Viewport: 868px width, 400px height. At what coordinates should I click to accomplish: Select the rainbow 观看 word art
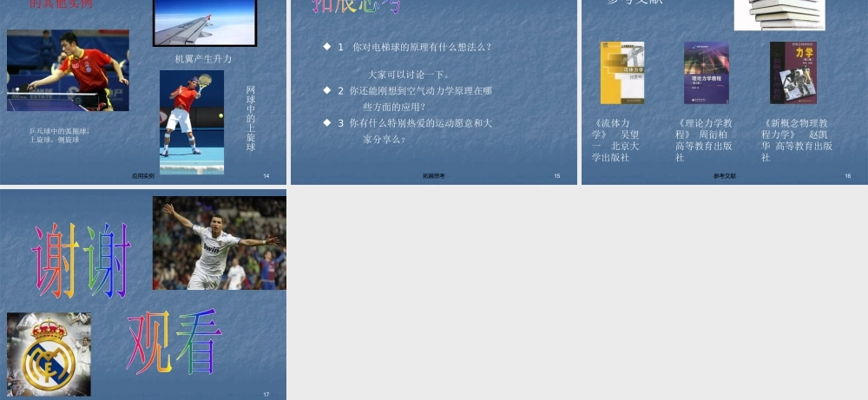(174, 341)
